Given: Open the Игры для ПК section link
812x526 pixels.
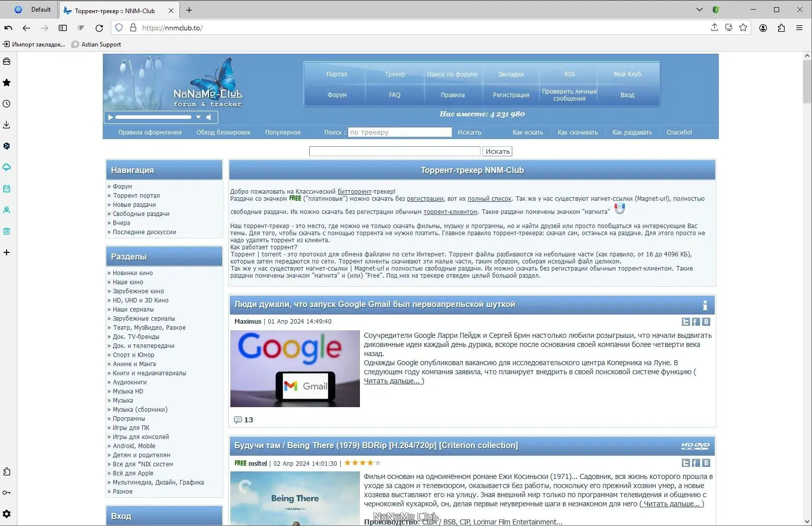Looking at the screenshot, I should pos(131,428).
